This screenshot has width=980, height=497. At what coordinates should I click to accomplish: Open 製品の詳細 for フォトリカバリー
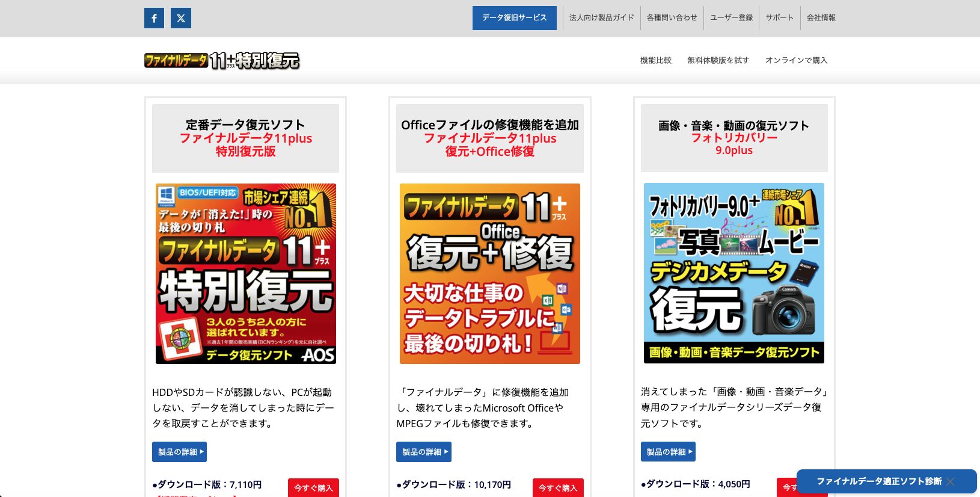(x=668, y=452)
